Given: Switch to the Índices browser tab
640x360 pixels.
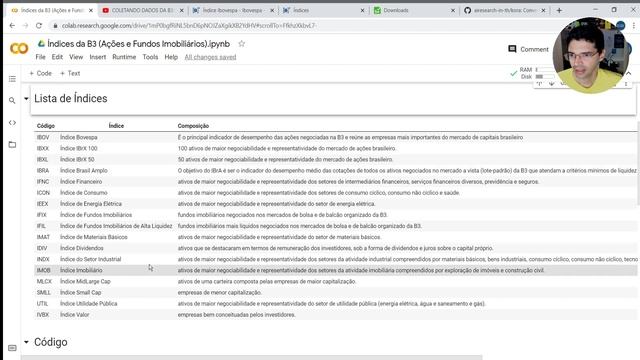Looking at the screenshot, I should [x=322, y=10].
